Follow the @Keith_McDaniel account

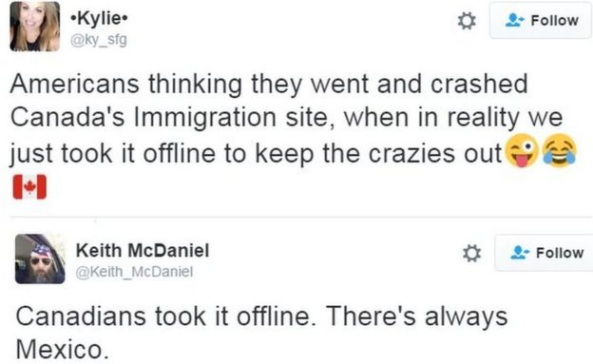point(544,253)
